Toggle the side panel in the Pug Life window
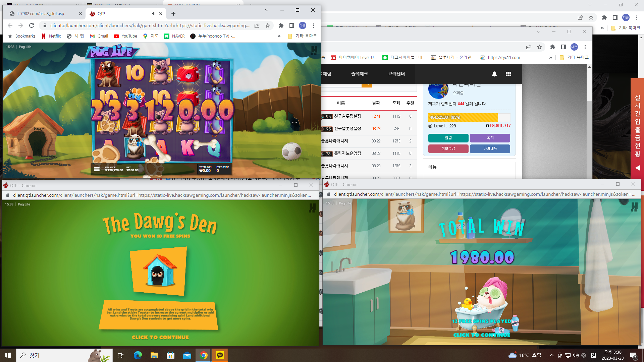Screen dimensions: 644x362 (x=292, y=25)
